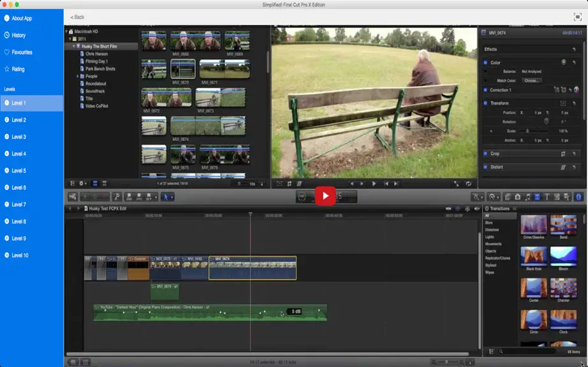Select the arrow Select tool in toolbar

click(165, 197)
